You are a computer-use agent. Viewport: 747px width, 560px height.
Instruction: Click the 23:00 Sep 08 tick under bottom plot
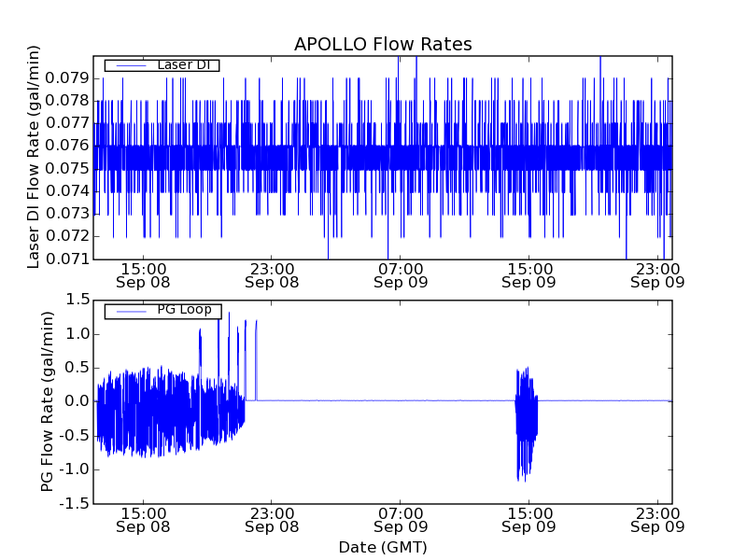pyautogui.click(x=272, y=520)
